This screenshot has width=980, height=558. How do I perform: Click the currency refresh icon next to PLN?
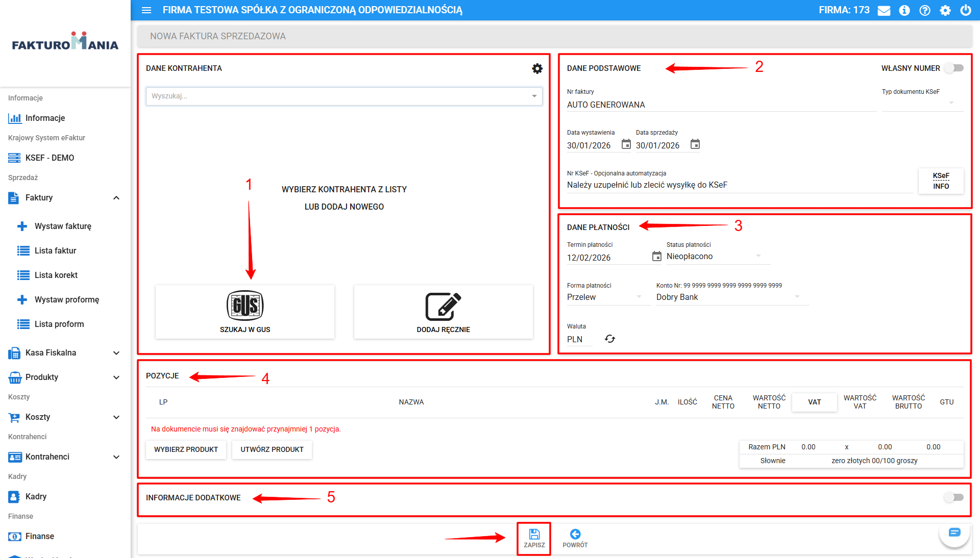pos(610,339)
